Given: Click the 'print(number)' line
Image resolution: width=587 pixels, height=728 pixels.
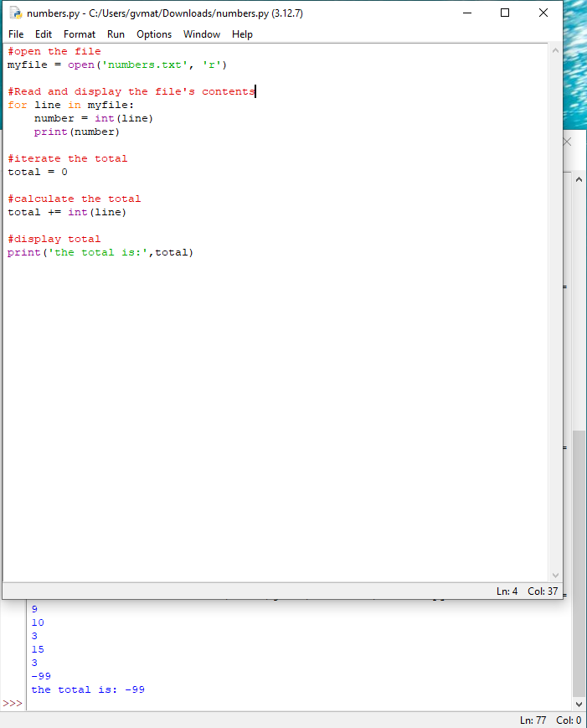Looking at the screenshot, I should pos(76,132).
